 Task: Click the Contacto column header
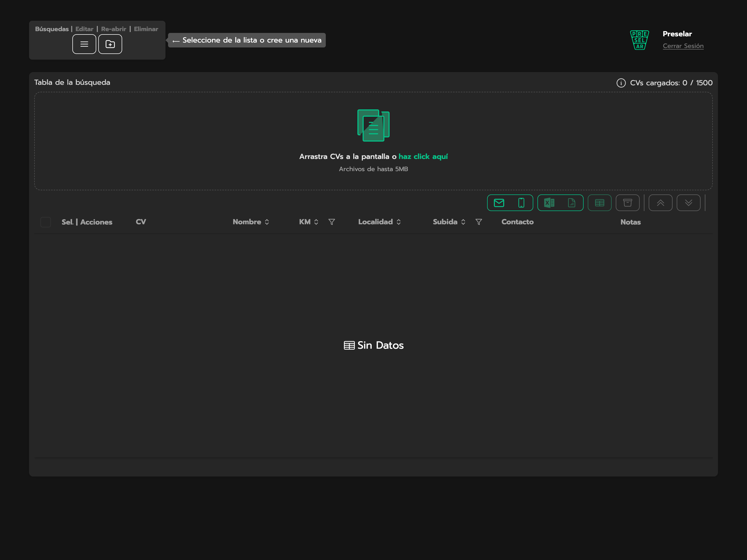(517, 222)
